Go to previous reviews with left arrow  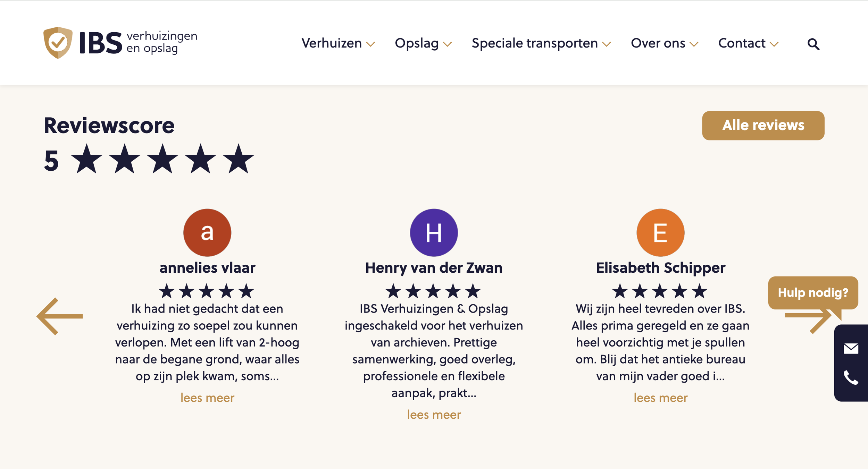(x=60, y=316)
